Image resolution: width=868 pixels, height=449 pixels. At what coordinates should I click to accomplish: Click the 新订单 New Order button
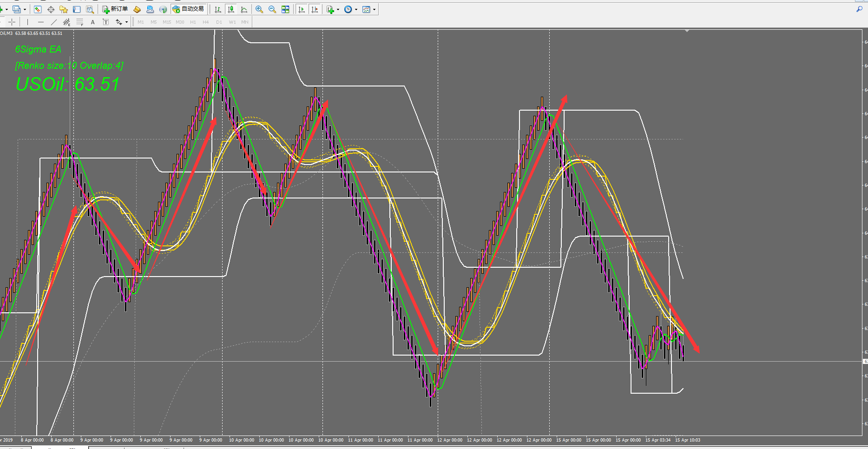(x=115, y=9)
